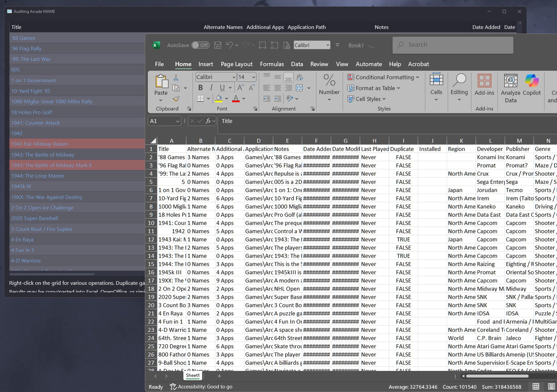557x392 pixels.
Task: Switch to the Formulas tab
Action: coord(272,64)
